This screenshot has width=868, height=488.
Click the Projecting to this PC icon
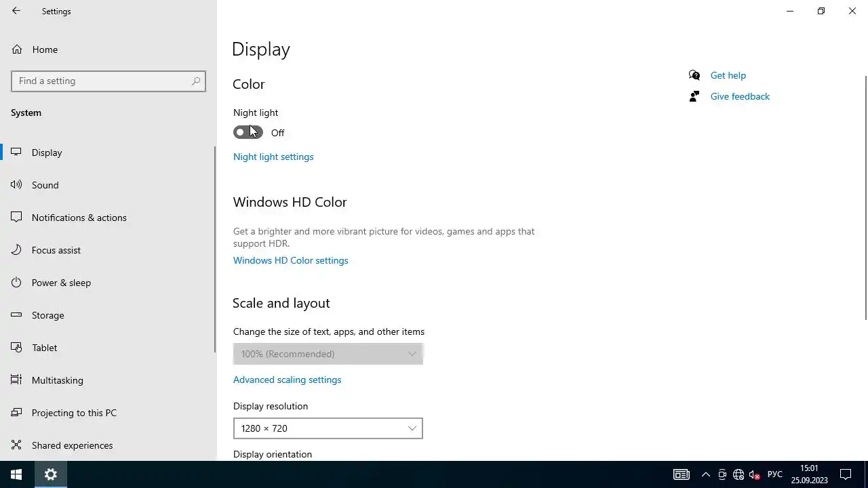[x=17, y=413]
